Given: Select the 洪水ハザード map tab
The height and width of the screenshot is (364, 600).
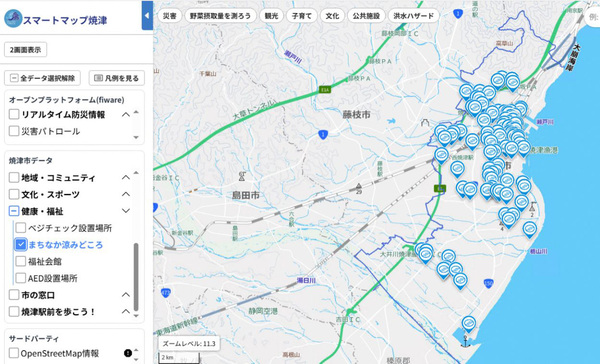Looking at the screenshot, I should pyautogui.click(x=414, y=16).
